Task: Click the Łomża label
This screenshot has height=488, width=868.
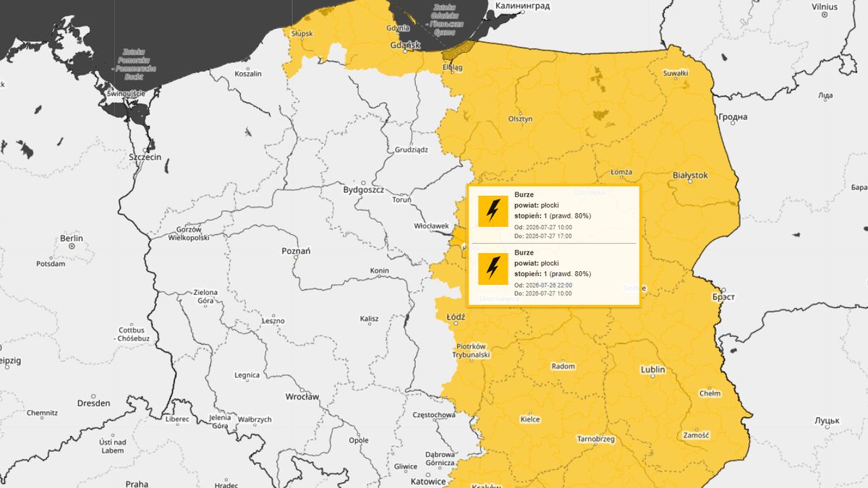Action: coord(621,172)
